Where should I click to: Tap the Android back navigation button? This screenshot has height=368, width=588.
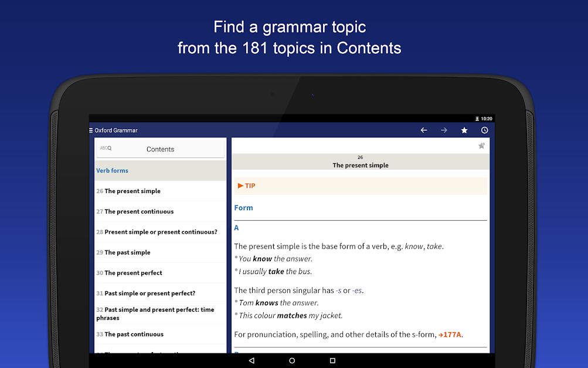251,360
